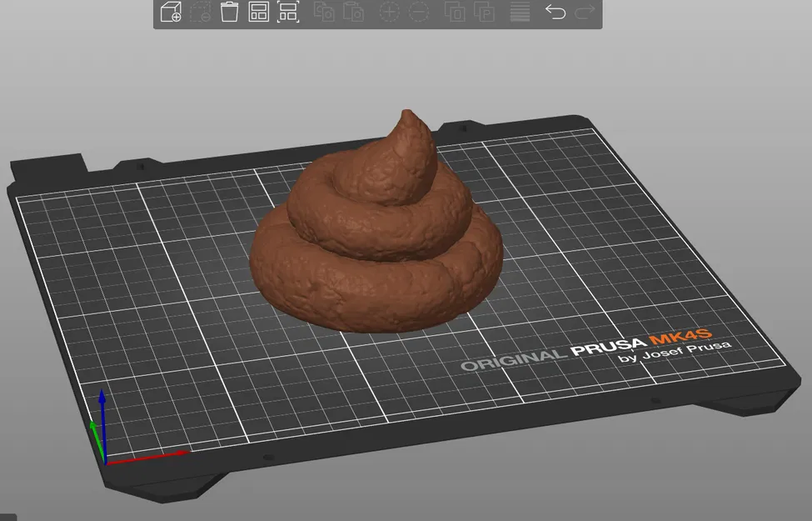This screenshot has height=521, width=812.
Task: Click the Split to objects icon
Action: [x=456, y=12]
